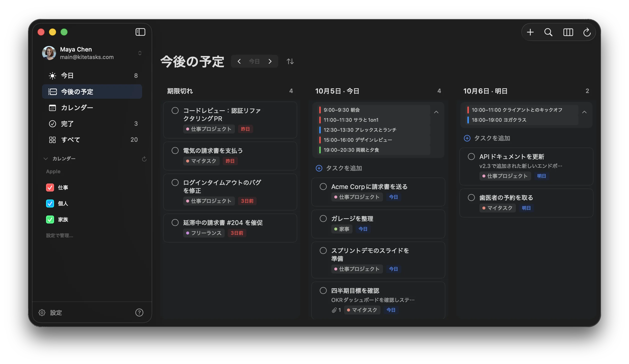This screenshot has height=364, width=629.
Task: Open the 延滞中の請求書 #204 を催促 task
Action: coord(230,228)
